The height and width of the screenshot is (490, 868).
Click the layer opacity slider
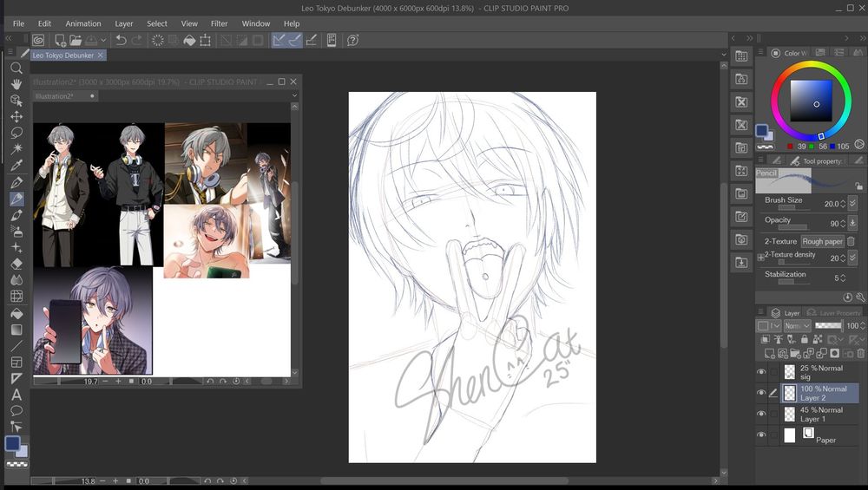828,326
